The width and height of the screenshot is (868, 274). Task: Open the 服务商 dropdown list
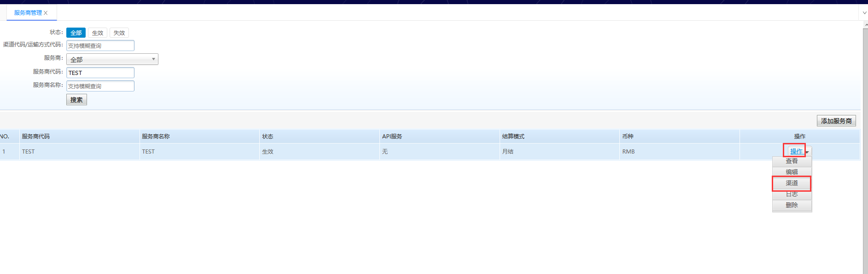pyautogui.click(x=112, y=59)
